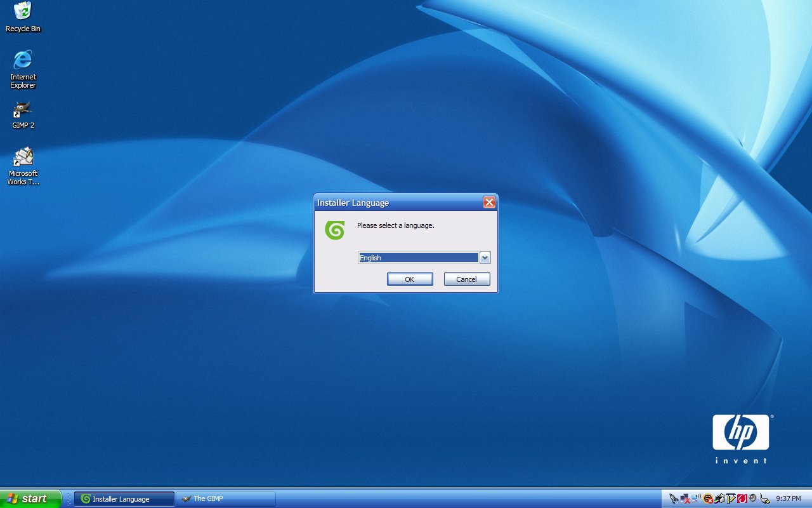Select the Microsoft Works desktop shortcut
812x508 pixels.
23,166
